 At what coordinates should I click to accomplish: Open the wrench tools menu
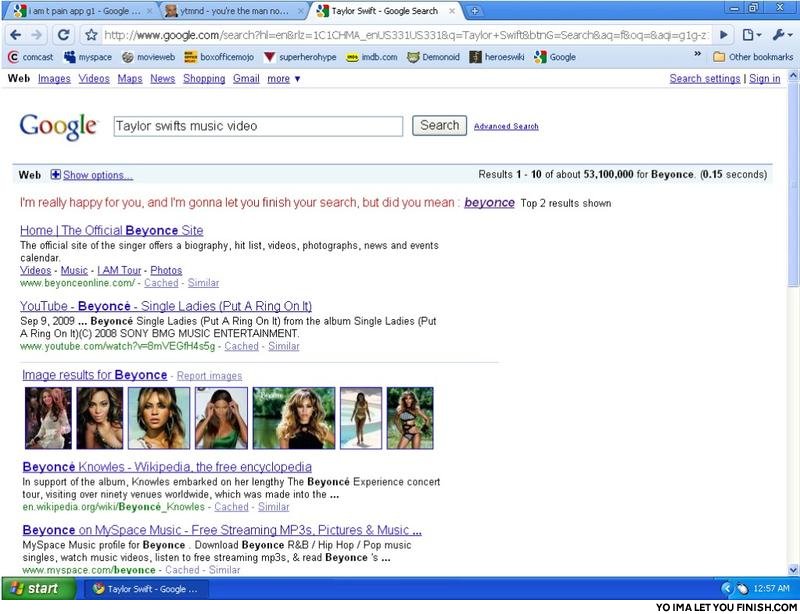click(x=782, y=35)
